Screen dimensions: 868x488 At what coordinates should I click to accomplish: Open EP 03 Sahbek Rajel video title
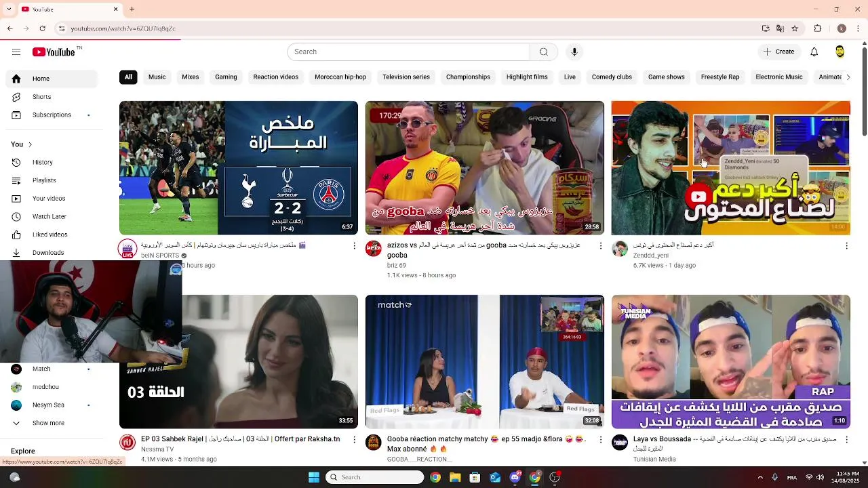click(241, 439)
